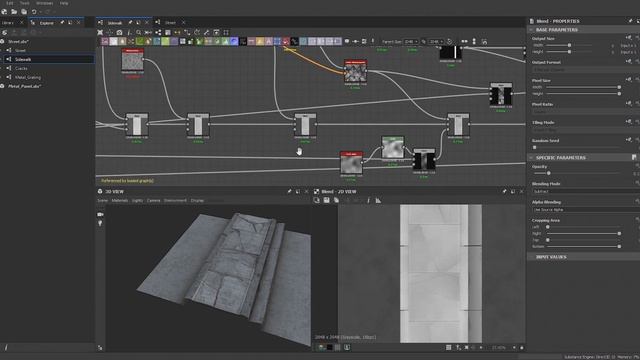
Task: Open Scene menu in 3D View
Action: click(102, 200)
